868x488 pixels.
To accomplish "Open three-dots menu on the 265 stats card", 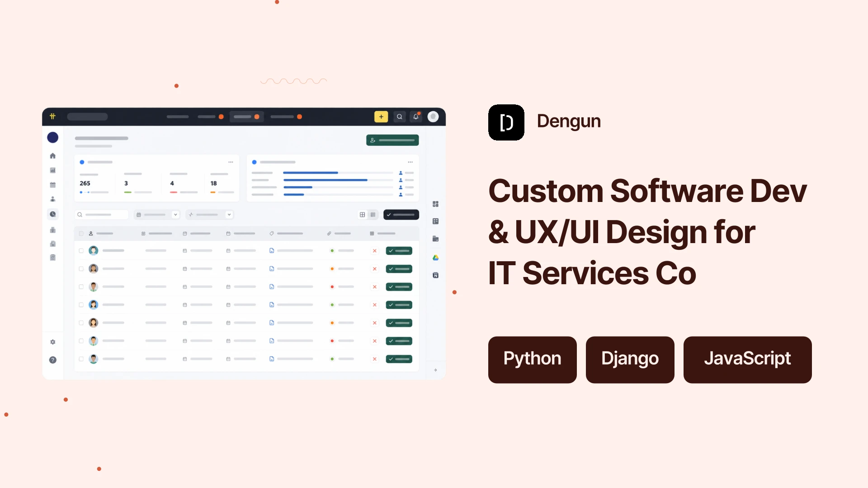I will (231, 162).
